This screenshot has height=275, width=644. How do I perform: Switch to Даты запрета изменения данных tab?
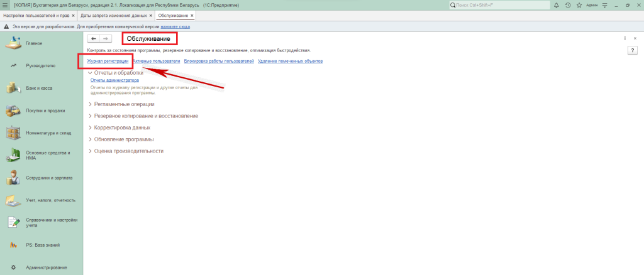click(114, 15)
